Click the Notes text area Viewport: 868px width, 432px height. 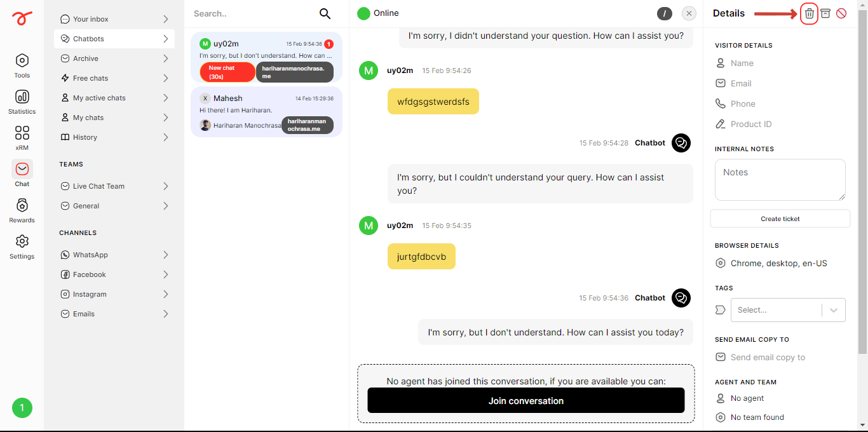(x=780, y=180)
